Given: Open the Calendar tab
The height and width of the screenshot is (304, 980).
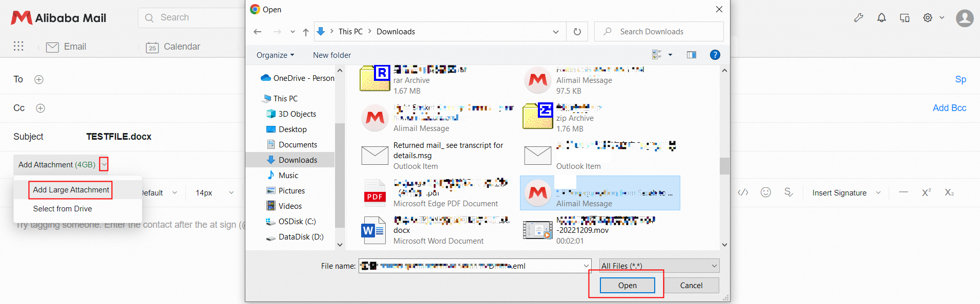Looking at the screenshot, I should tap(173, 47).
